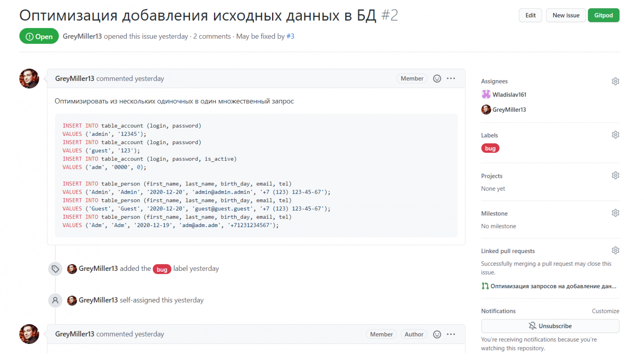
Task: Open Wladislav161 assignee profile
Action: [509, 95]
